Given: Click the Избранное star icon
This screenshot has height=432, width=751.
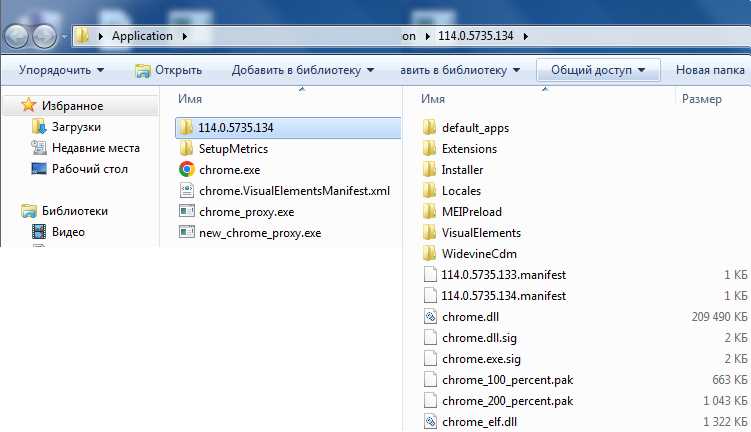Looking at the screenshot, I should [x=29, y=105].
